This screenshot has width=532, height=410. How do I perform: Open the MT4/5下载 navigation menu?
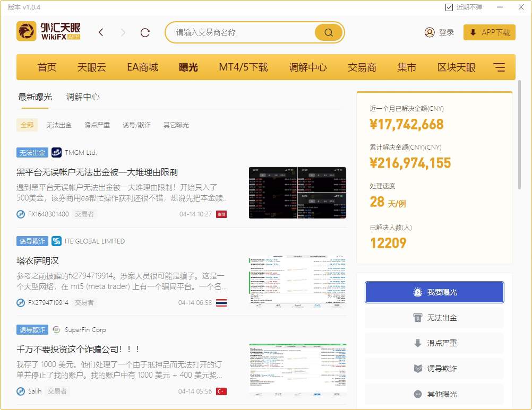(243, 67)
